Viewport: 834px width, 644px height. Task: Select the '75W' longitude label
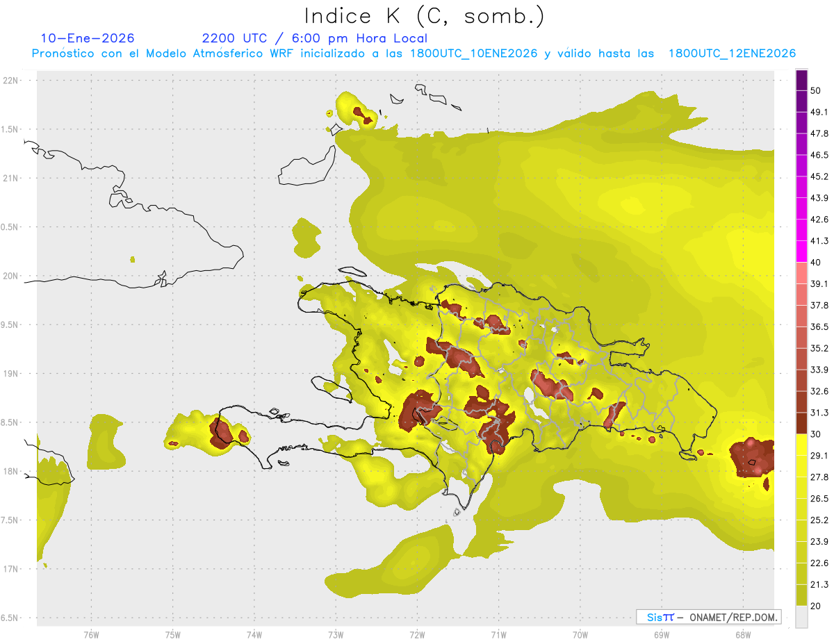[x=173, y=635]
